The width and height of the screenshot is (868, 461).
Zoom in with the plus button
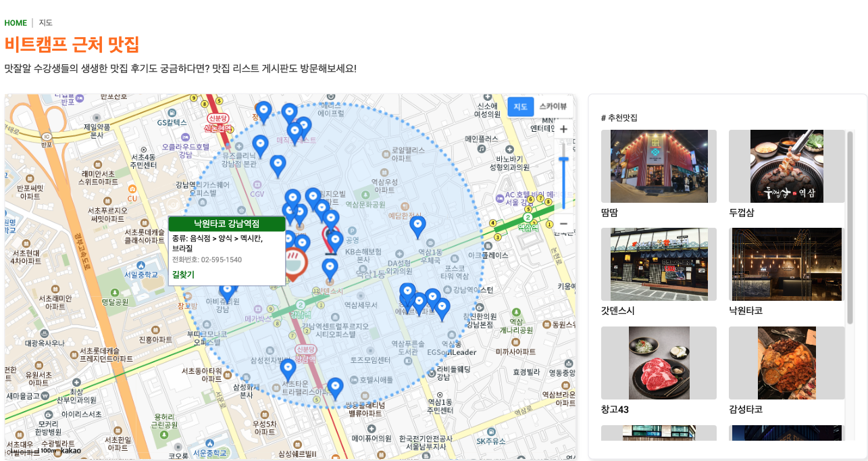pyautogui.click(x=563, y=129)
